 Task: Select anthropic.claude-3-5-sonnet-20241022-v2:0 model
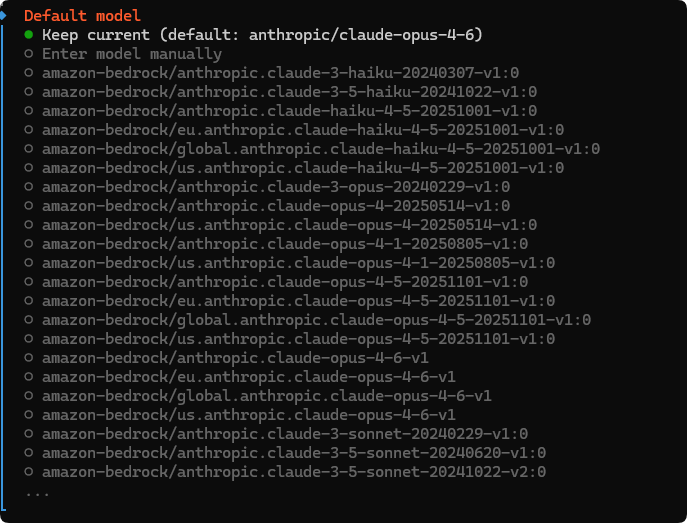(x=294, y=472)
